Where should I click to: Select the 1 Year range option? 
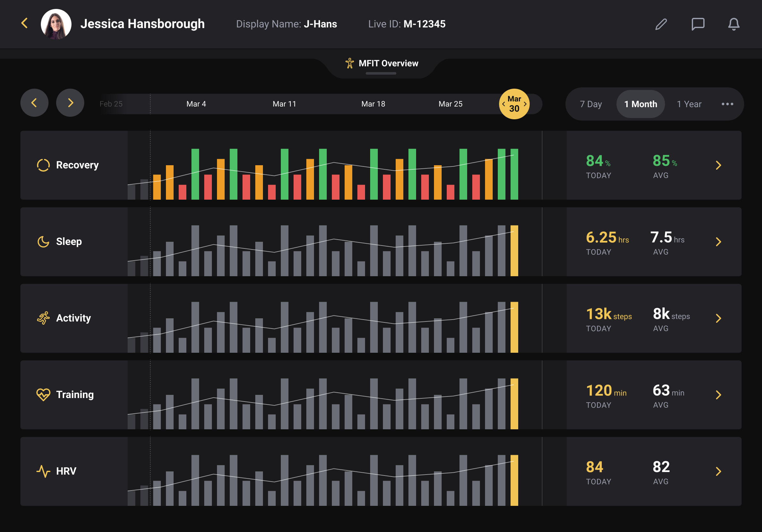[689, 104]
